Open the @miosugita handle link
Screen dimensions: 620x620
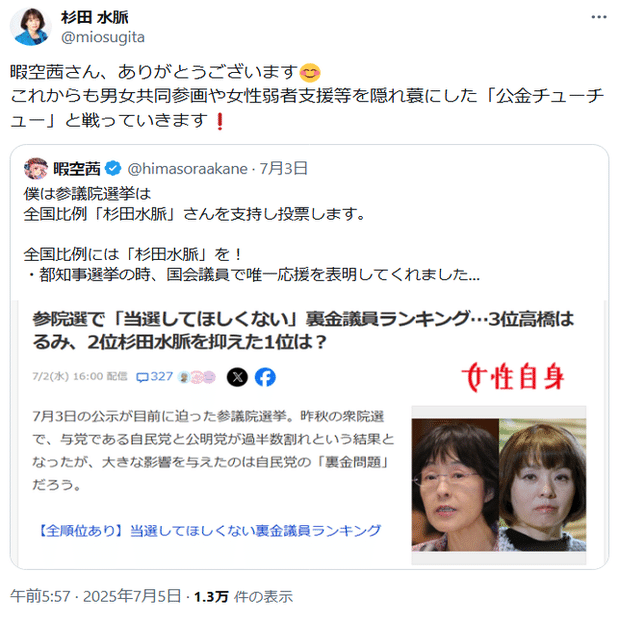103,37
